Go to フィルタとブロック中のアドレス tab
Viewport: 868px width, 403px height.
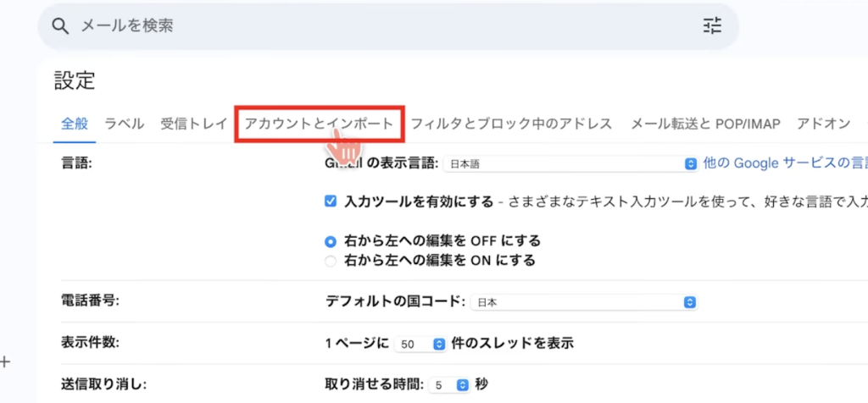pyautogui.click(x=511, y=124)
